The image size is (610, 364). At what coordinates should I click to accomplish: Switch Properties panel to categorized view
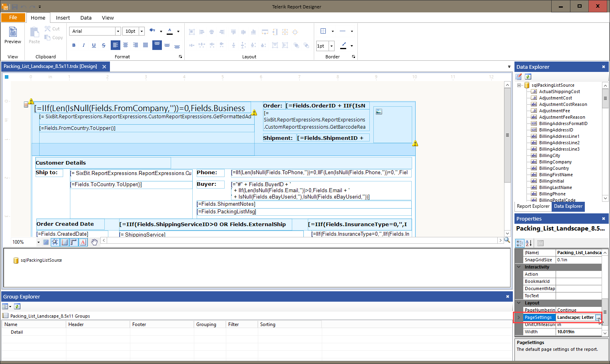(x=519, y=243)
